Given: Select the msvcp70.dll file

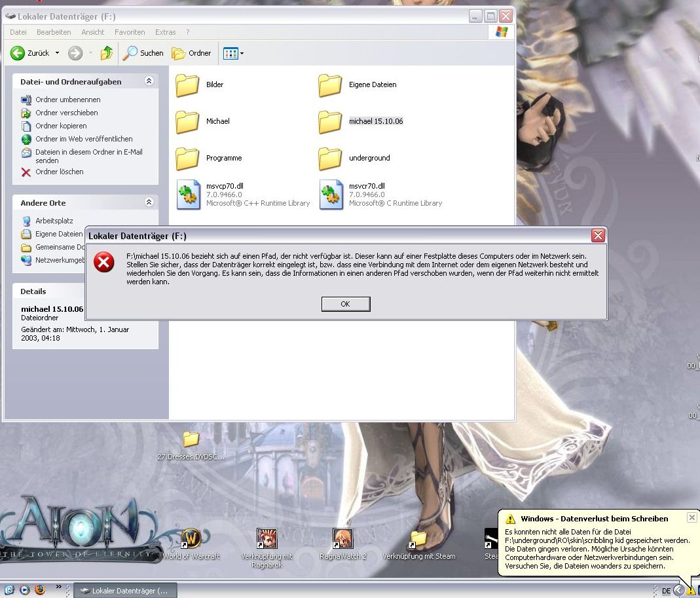Looking at the screenshot, I should 244,195.
